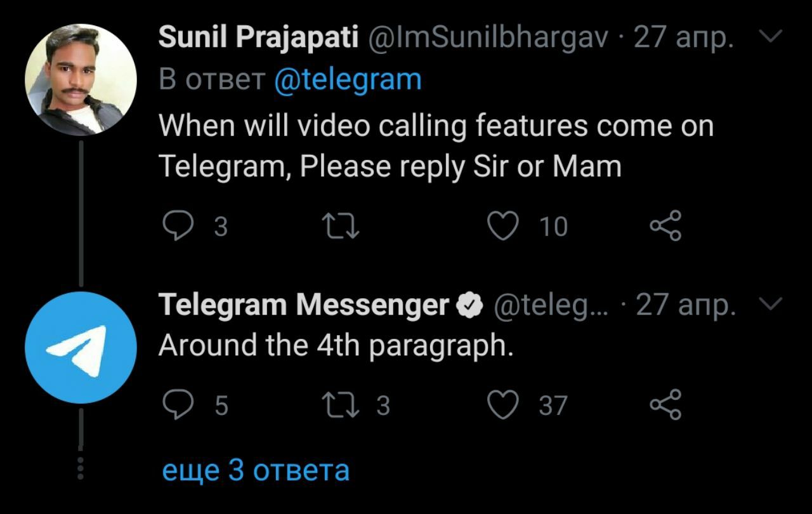812x514 pixels.
Task: Retweet Sunil Prajapati's video calling question
Action: (341, 226)
